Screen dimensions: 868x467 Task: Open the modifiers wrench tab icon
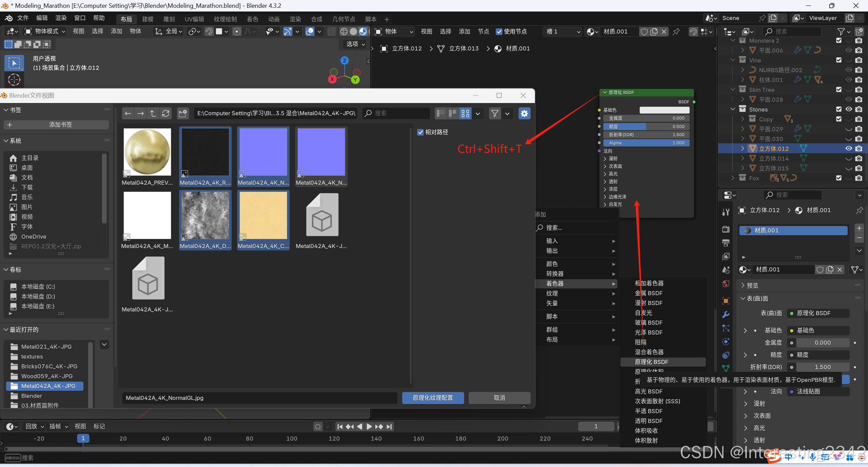pyautogui.click(x=726, y=314)
